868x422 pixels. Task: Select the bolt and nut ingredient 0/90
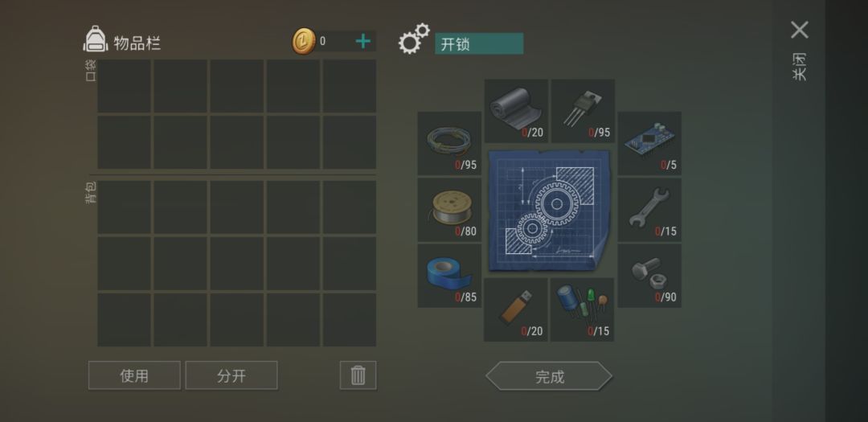(x=649, y=276)
